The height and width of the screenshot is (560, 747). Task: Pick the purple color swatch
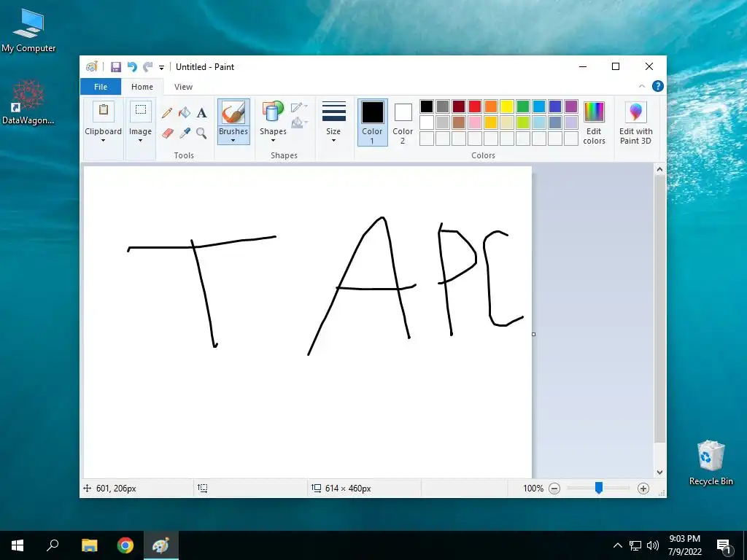point(571,106)
